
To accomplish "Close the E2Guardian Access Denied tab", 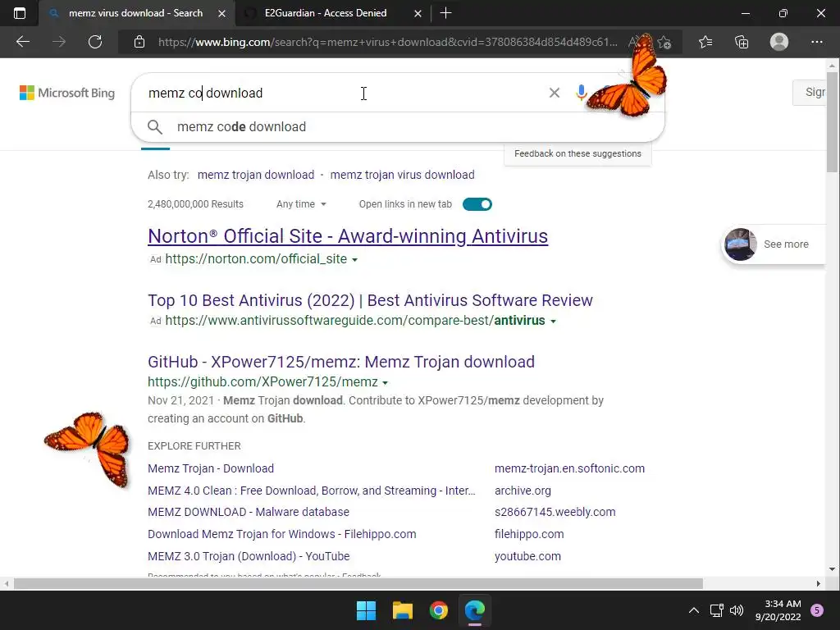I will pyautogui.click(x=418, y=13).
